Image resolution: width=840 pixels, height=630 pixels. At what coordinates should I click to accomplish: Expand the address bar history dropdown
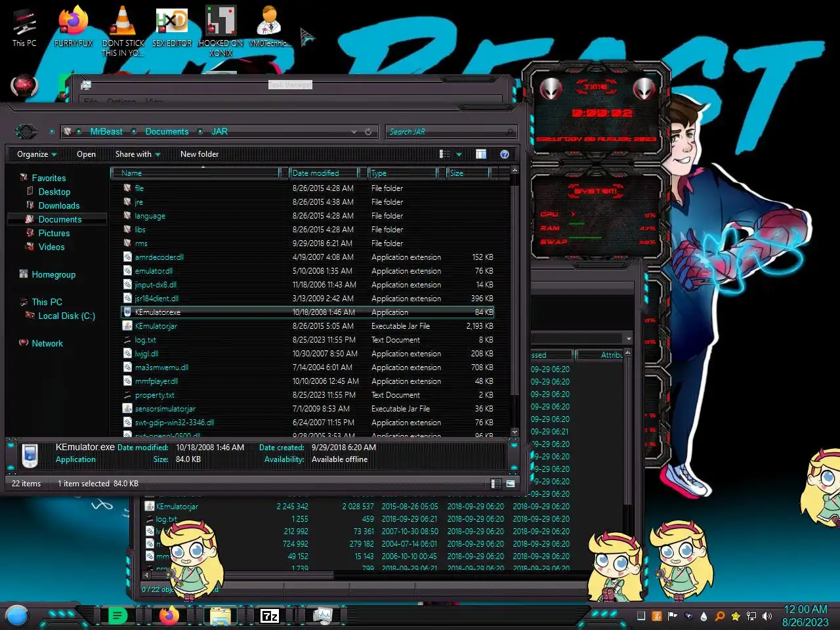[354, 132]
